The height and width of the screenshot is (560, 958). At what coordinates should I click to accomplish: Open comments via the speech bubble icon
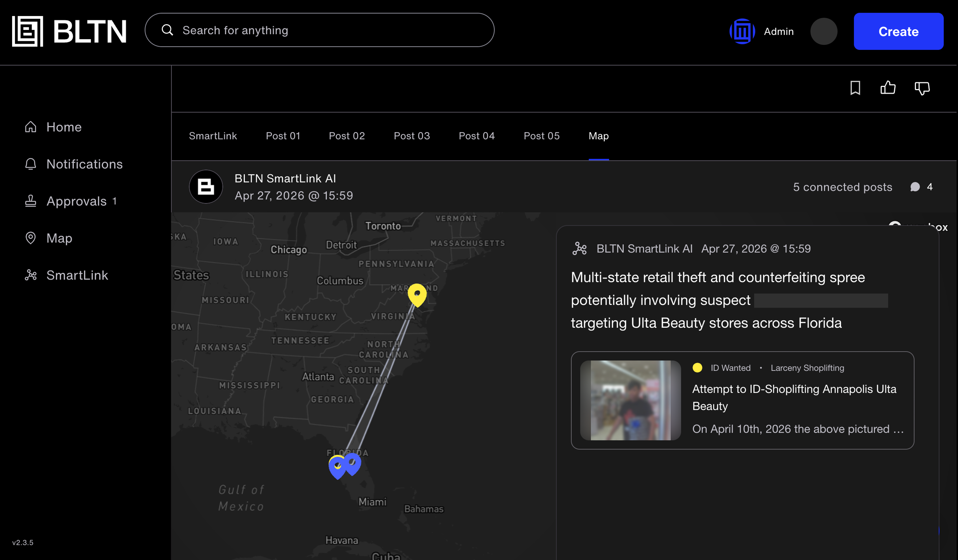click(915, 187)
